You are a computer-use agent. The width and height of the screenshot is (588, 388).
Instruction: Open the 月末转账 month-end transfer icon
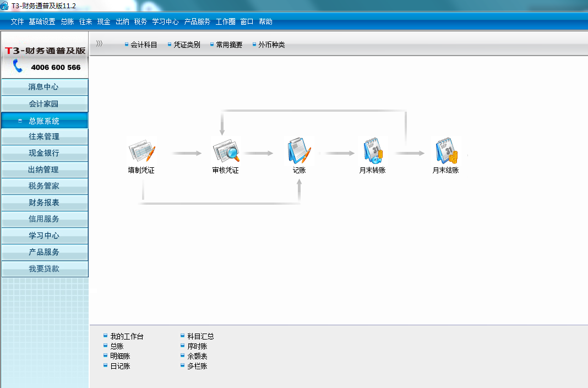[373, 151]
